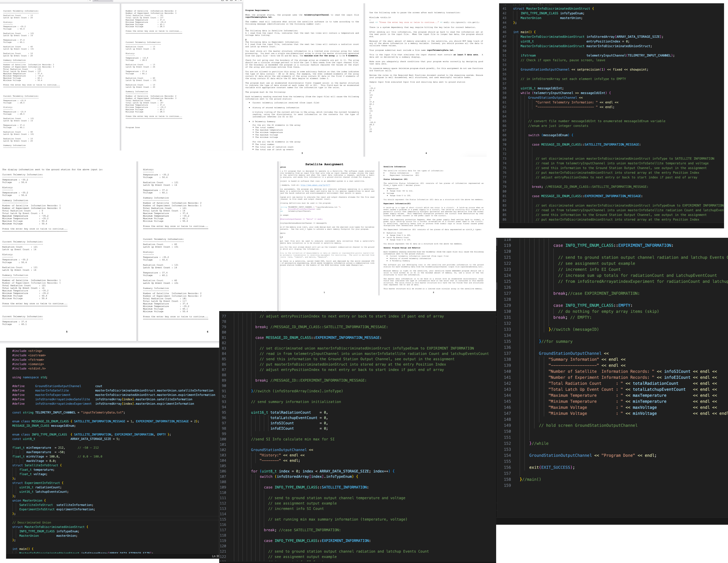Click the Program Requirements heading
728x563 pixels.
point(257,10)
